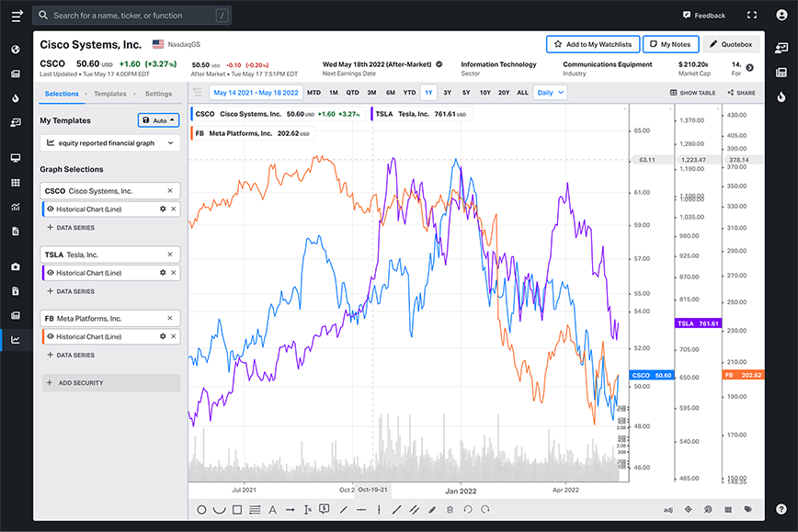Image resolution: width=798 pixels, height=532 pixels.
Task: Click the trash icon in drawing toolbar
Action: click(x=450, y=509)
